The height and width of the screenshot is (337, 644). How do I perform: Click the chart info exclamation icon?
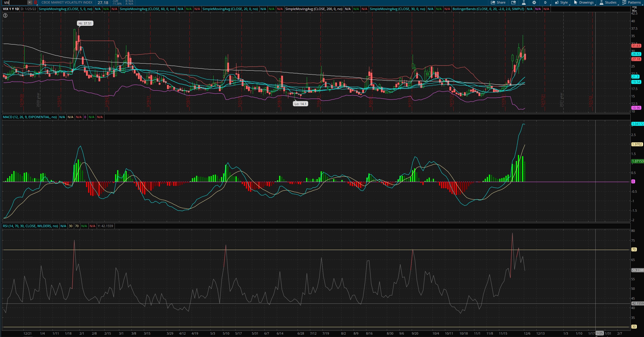pos(5,15)
